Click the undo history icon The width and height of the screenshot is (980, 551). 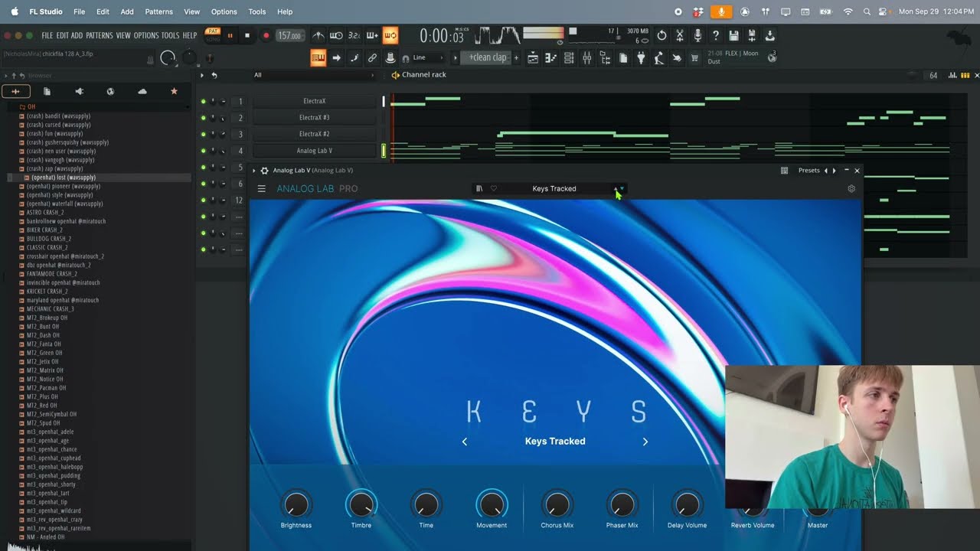coord(661,36)
